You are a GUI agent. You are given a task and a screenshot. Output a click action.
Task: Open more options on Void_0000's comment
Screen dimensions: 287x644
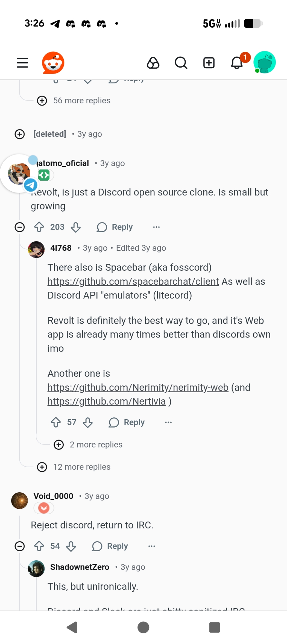pyautogui.click(x=152, y=546)
